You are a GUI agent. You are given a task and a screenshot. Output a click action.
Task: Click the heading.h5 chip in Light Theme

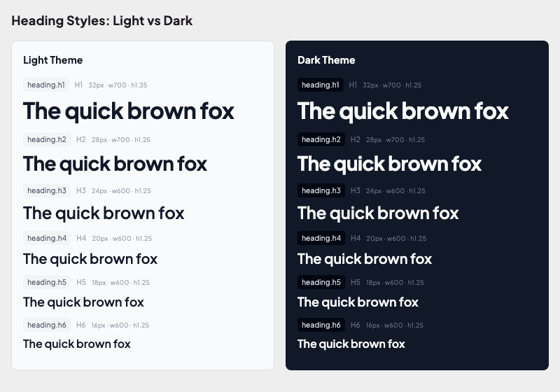pos(47,283)
